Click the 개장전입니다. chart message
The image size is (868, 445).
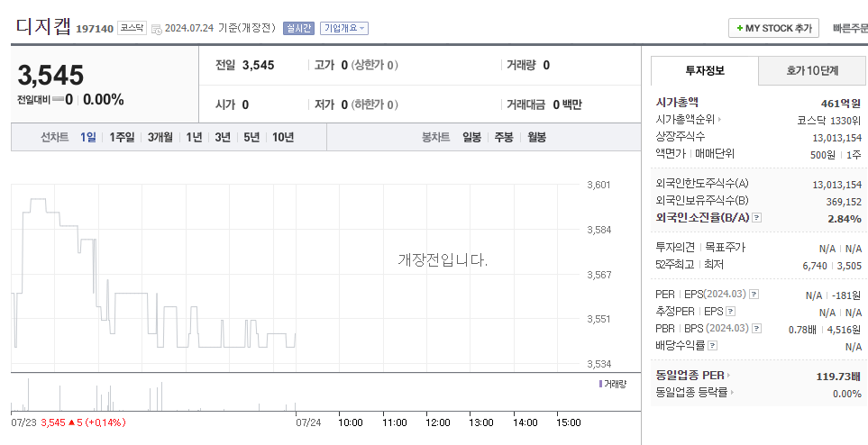pos(443,259)
